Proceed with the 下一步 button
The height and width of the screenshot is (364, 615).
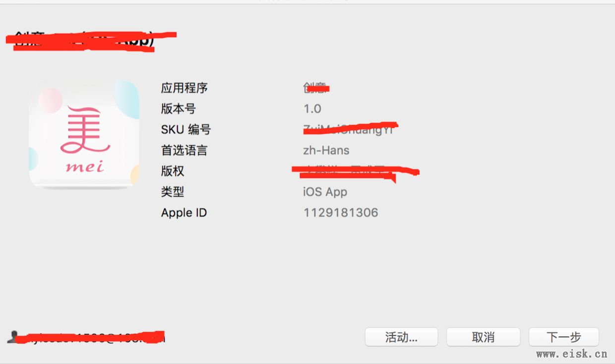tap(564, 337)
